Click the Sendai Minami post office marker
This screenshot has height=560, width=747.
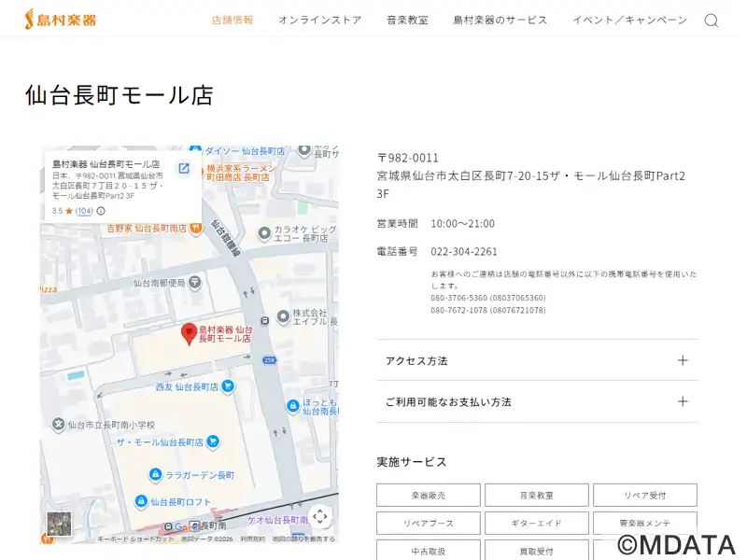click(194, 282)
